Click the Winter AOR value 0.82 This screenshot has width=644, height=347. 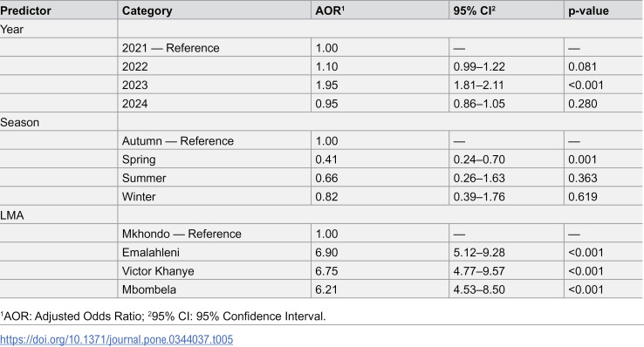(x=326, y=196)
